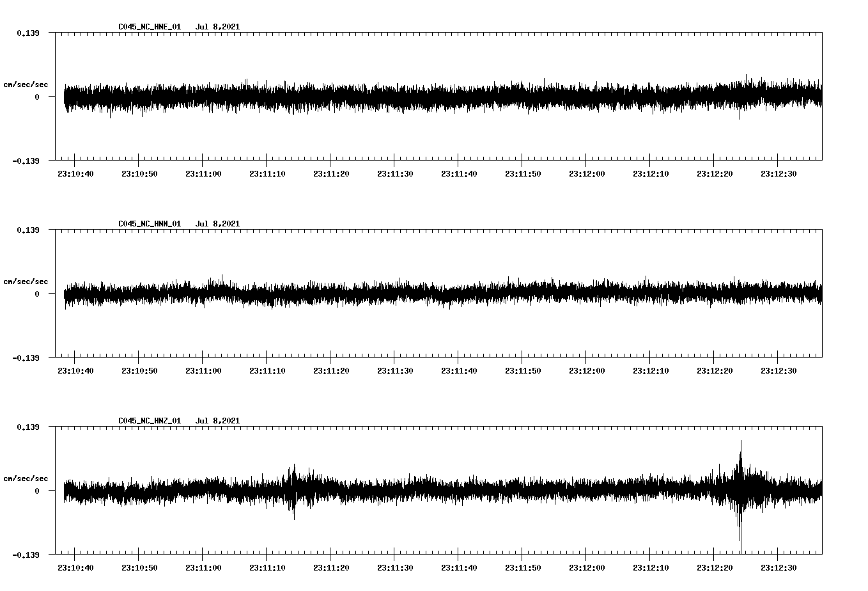Select the C045_NC_HNZ_01 channel label
Screen dimensions: 868x591
[x=148, y=420]
